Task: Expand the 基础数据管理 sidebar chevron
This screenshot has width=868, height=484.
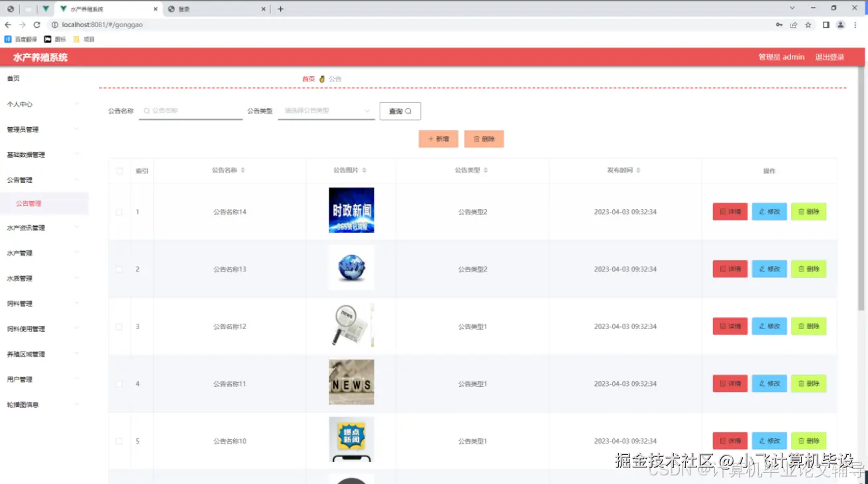Action: (x=77, y=154)
